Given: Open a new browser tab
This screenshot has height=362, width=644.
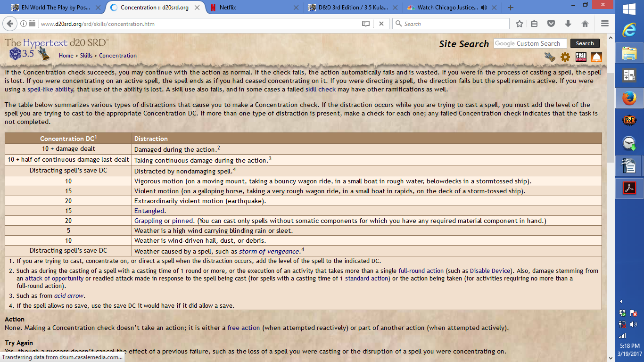Looking at the screenshot, I should [510, 8].
